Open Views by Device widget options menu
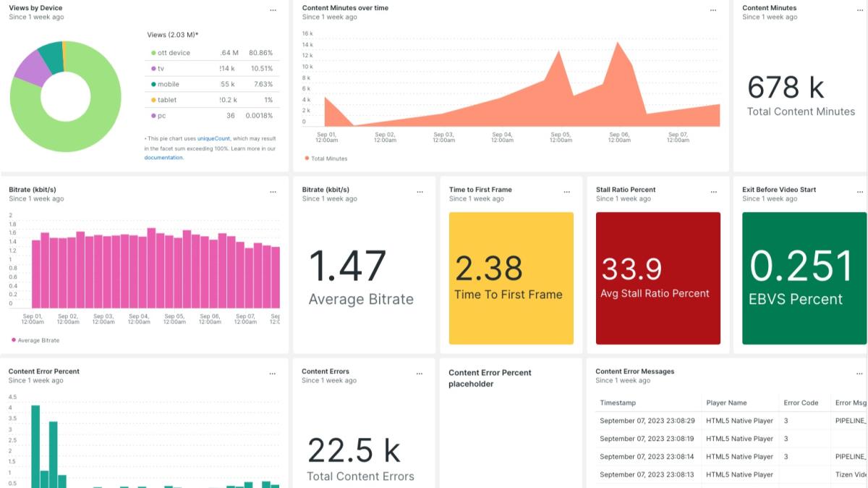 click(273, 10)
